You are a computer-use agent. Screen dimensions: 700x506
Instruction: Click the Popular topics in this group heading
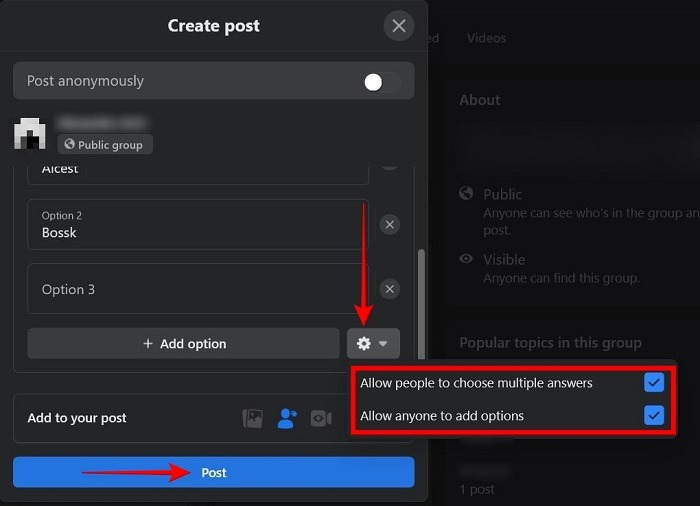coord(550,343)
